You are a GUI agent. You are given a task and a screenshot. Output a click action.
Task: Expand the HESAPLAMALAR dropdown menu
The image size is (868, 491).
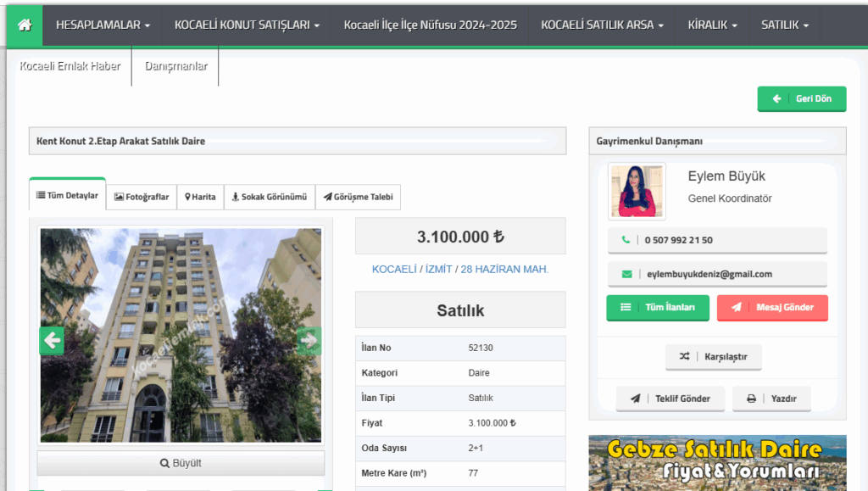(103, 25)
